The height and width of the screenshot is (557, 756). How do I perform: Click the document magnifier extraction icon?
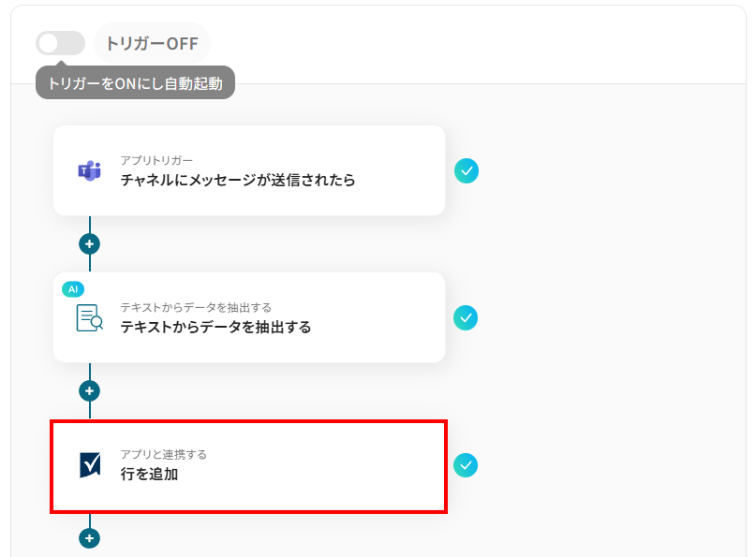click(x=89, y=318)
